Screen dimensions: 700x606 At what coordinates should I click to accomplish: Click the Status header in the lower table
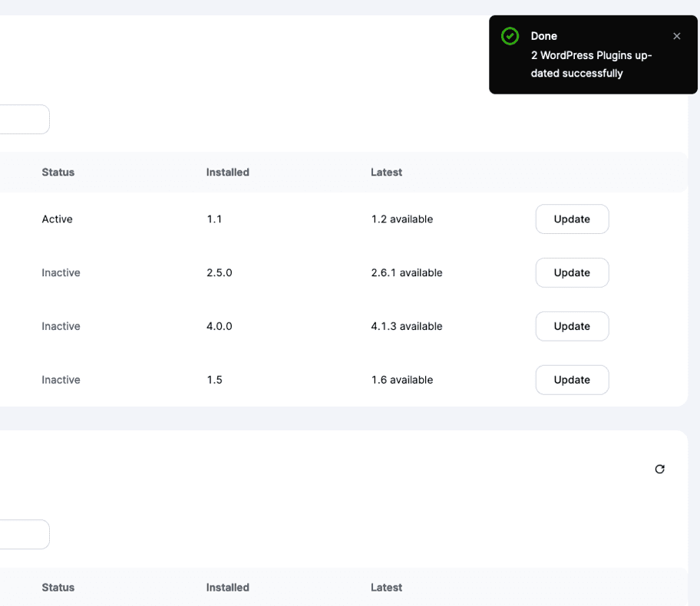tap(58, 588)
